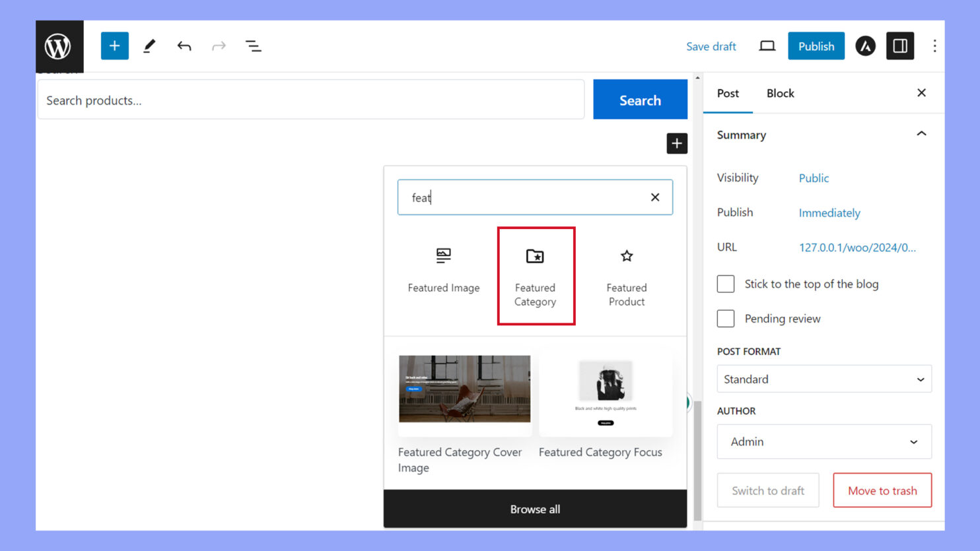Click the Save draft link
Image resolution: width=980 pixels, height=551 pixels.
(711, 46)
